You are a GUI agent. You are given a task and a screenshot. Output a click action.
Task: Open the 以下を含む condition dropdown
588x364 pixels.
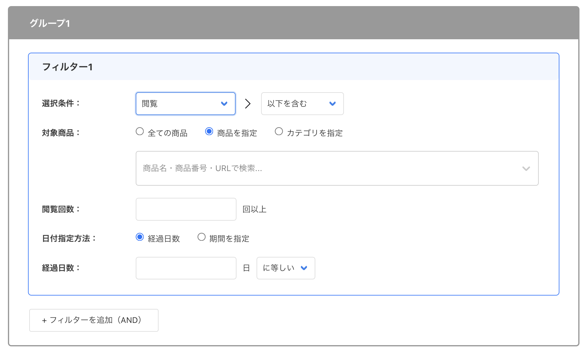point(295,103)
